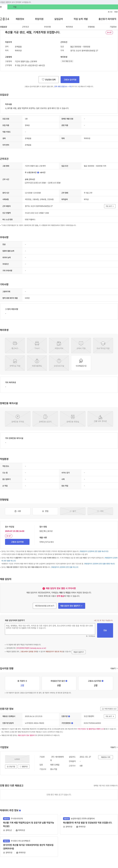118x868 pixels.
Task: Click the 로그인 link at top
Action: click(x=110, y=12)
